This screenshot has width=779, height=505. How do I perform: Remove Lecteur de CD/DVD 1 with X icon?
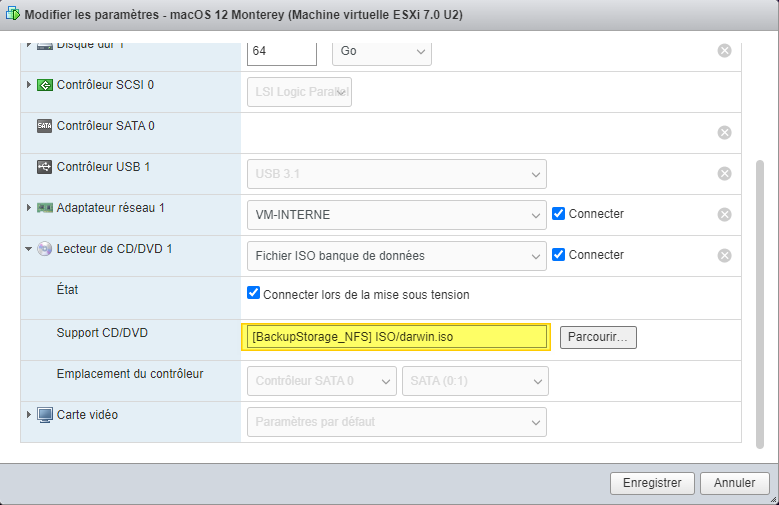tap(724, 255)
